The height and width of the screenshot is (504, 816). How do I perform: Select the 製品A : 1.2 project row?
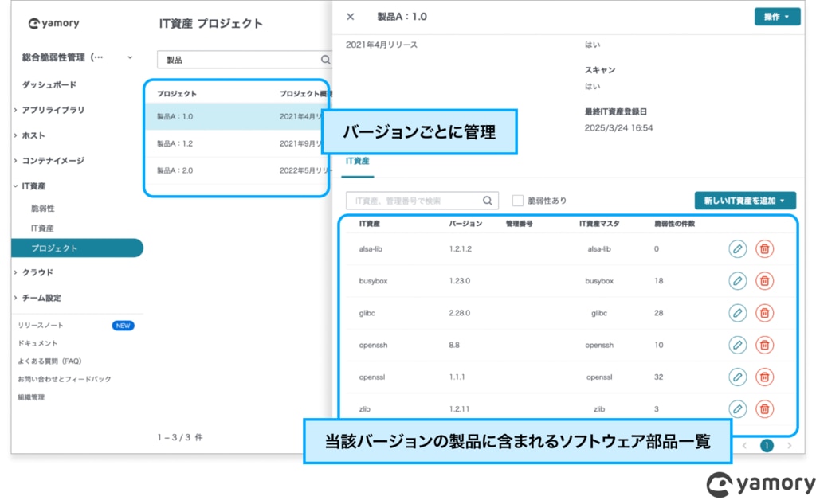237,143
